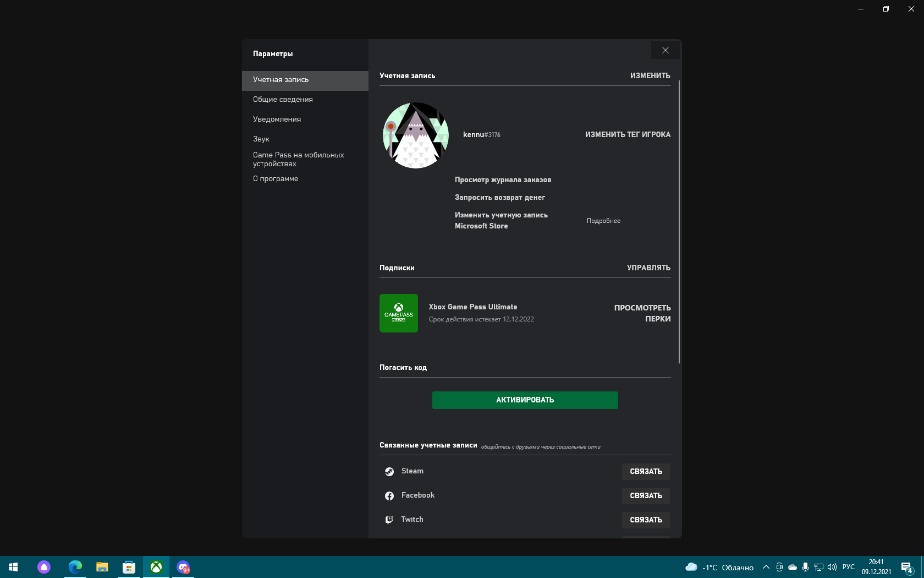The width and height of the screenshot is (924, 578).
Task: Click Изменить учетную запись Microsoft Store
Action: 501,221
